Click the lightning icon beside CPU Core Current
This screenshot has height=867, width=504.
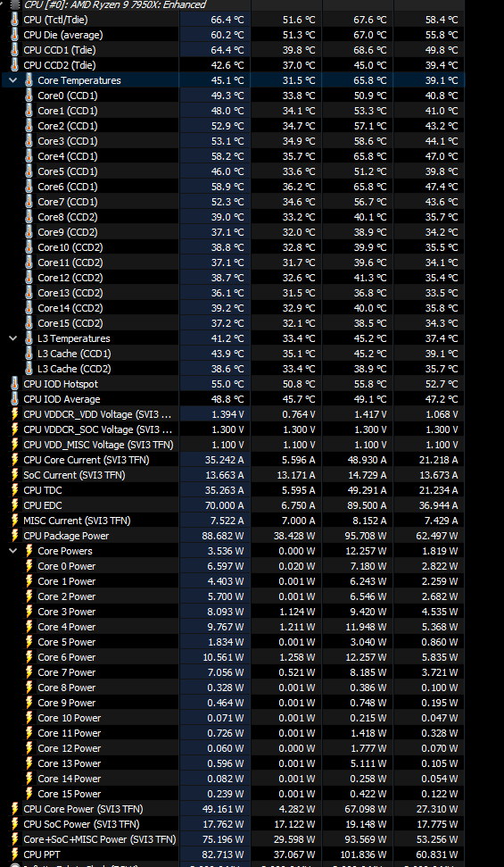coord(15,460)
